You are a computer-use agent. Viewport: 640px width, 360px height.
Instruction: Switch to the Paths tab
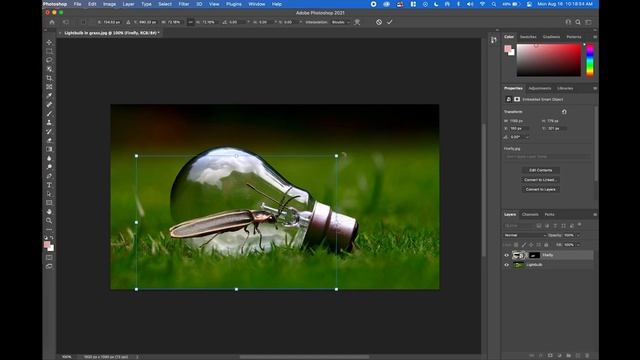pos(549,214)
